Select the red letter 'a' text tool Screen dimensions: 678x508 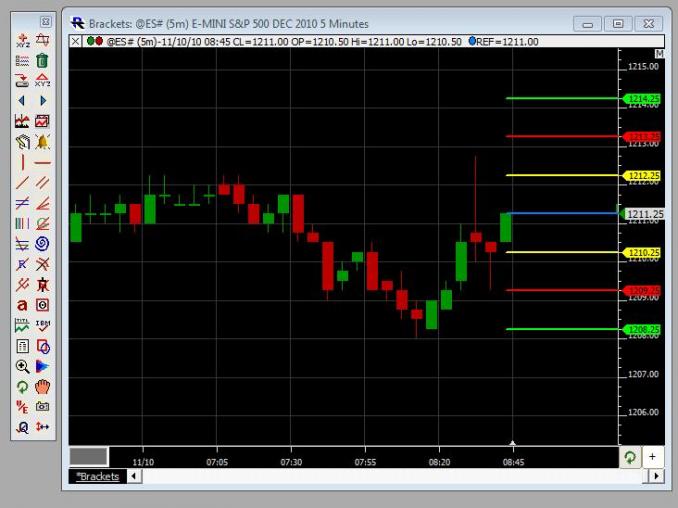[x=22, y=305]
